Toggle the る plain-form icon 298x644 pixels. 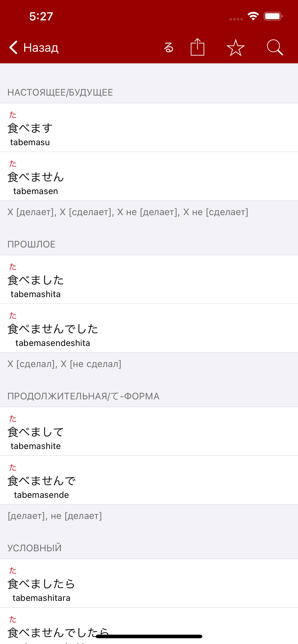[168, 47]
